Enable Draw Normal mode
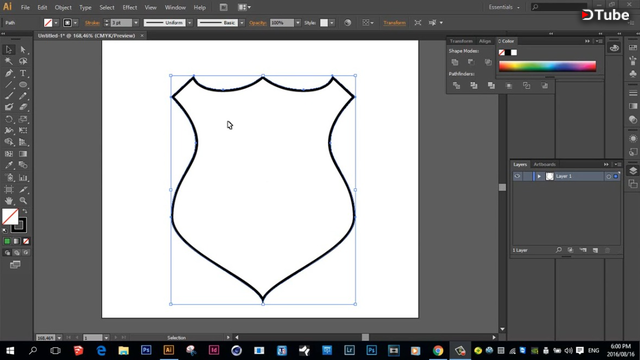640x360 pixels. pos(7,253)
